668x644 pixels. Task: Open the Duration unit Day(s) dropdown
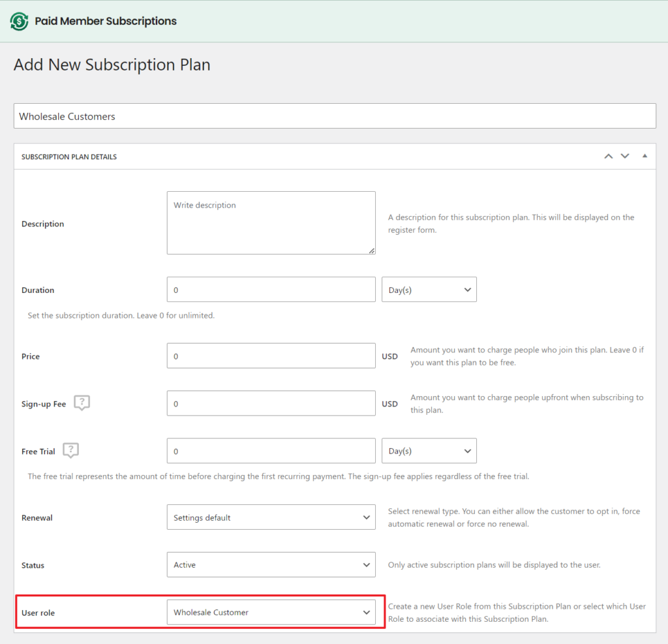coord(429,290)
